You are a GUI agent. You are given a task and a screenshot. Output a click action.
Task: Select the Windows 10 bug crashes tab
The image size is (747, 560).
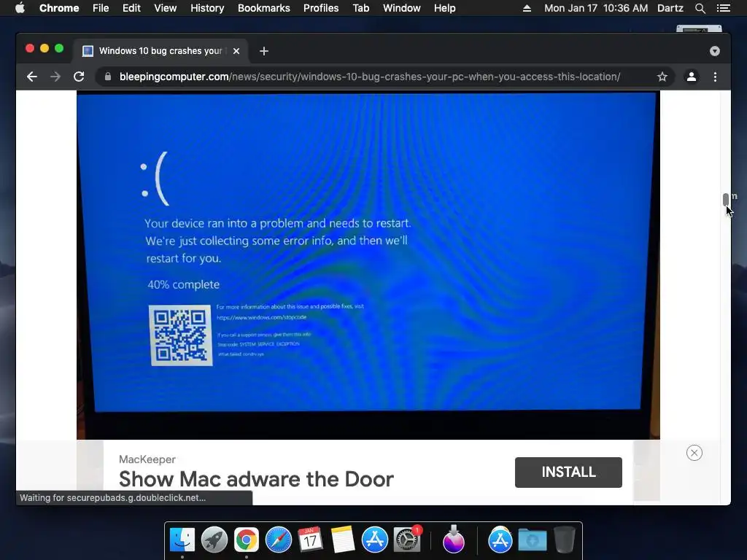pyautogui.click(x=160, y=51)
